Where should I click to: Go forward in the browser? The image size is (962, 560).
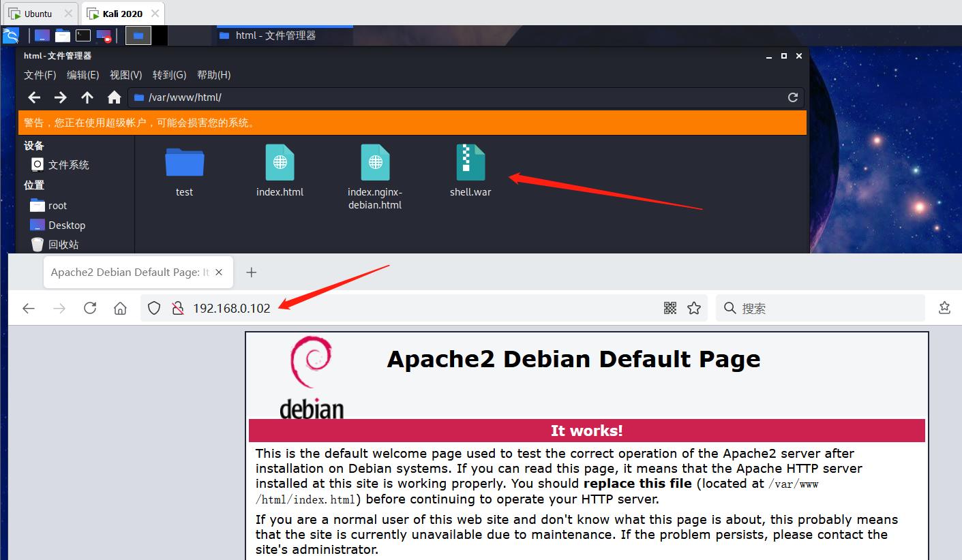[59, 309]
